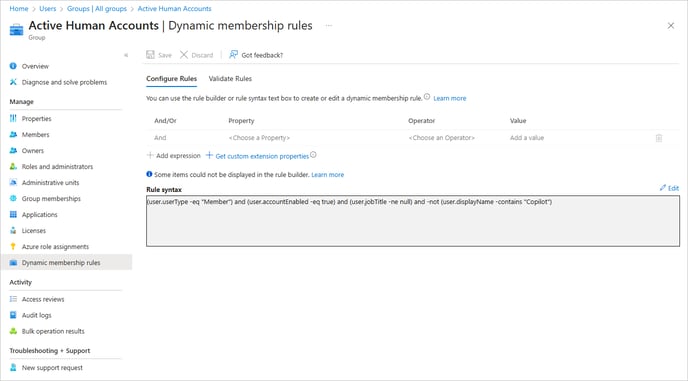Click the Licenses icon in sidebar
Image resolution: width=688 pixels, height=381 pixels.
[x=13, y=230]
